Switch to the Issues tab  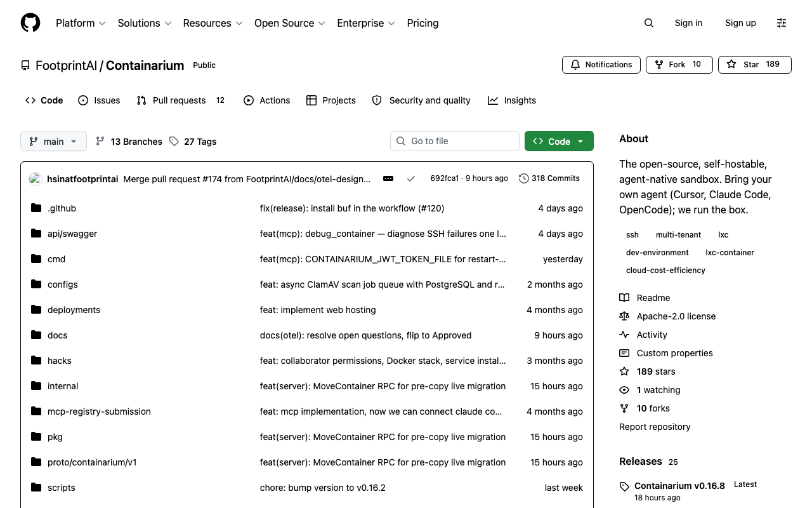point(99,100)
